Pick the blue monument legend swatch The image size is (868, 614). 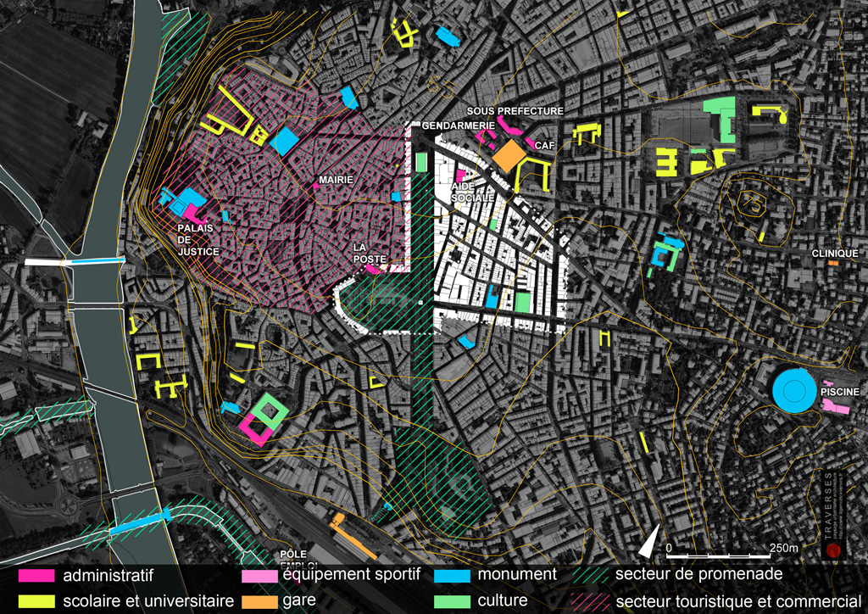(x=453, y=575)
